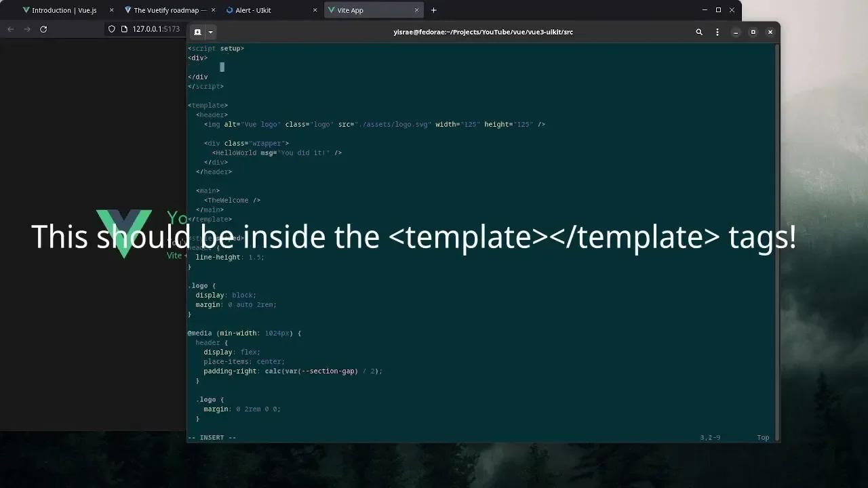Open the terminal new-tab dropdown arrow

211,32
